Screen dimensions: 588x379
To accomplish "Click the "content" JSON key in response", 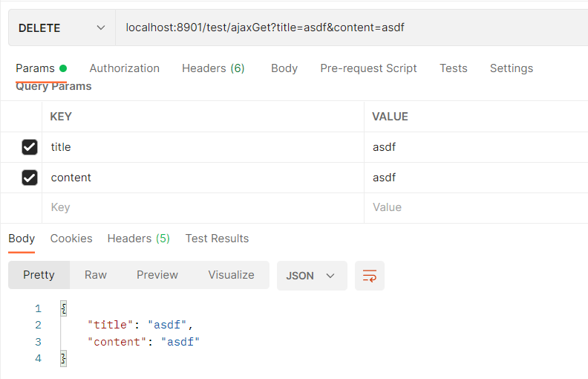I will click(x=117, y=343).
